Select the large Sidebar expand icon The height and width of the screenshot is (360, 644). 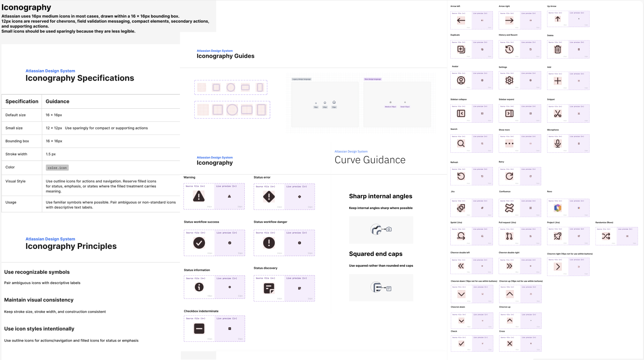pos(509,114)
